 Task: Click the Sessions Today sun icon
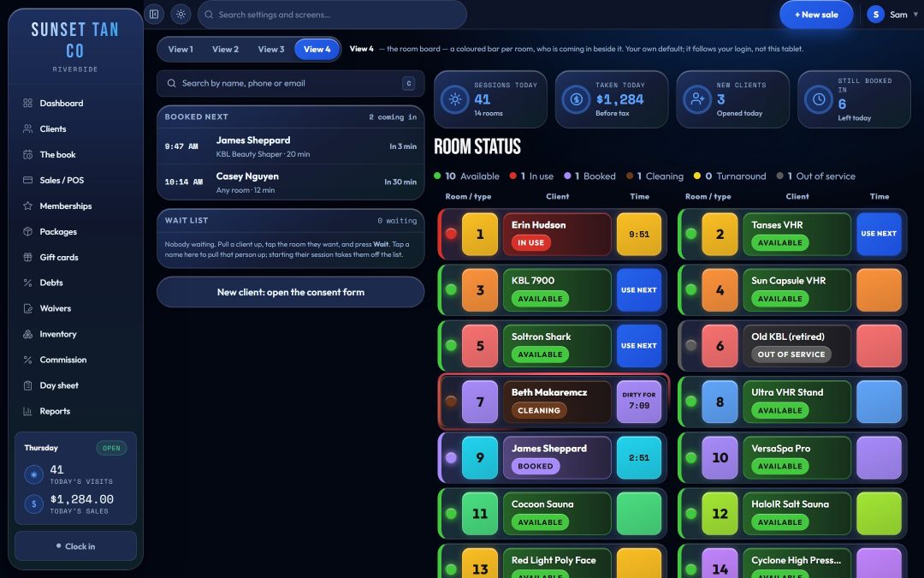(455, 99)
